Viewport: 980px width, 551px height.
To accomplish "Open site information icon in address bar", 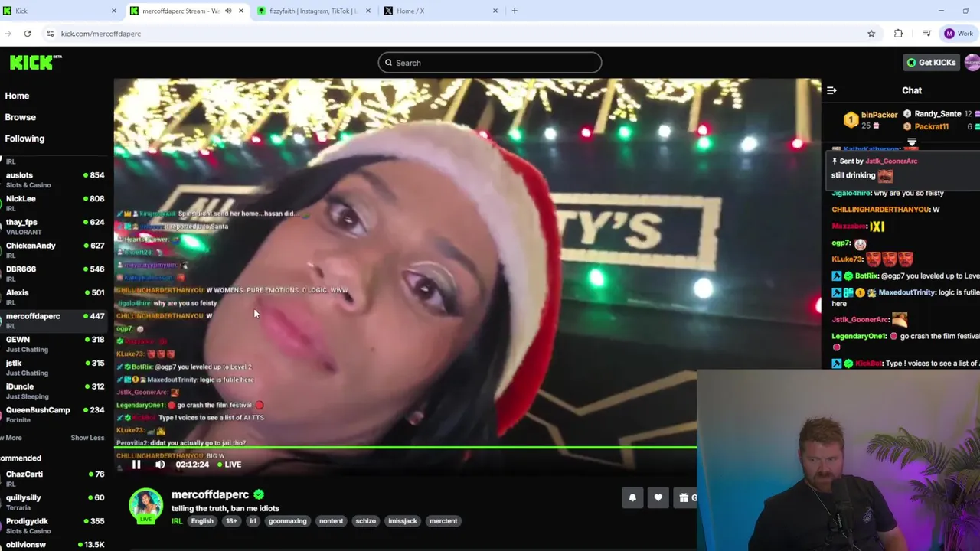I will point(50,34).
